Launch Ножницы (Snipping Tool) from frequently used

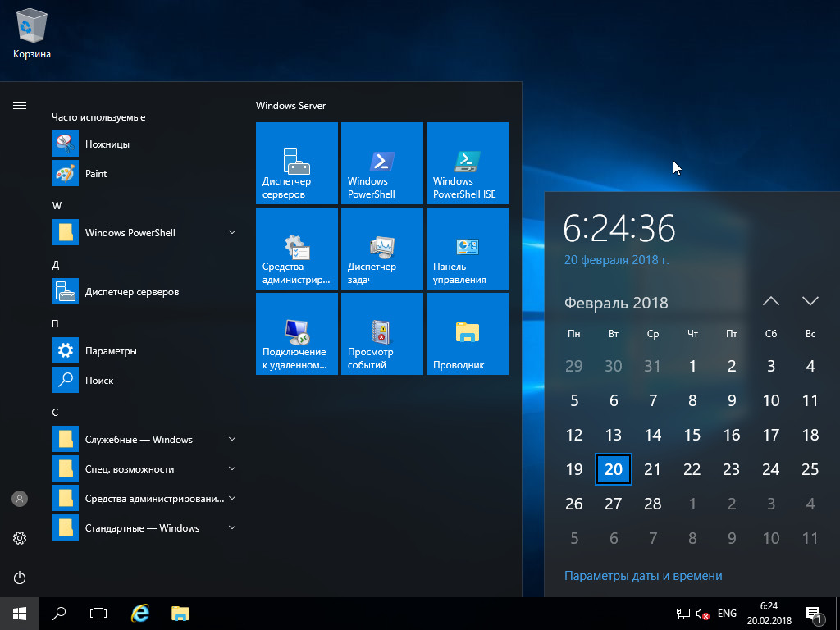coord(146,144)
